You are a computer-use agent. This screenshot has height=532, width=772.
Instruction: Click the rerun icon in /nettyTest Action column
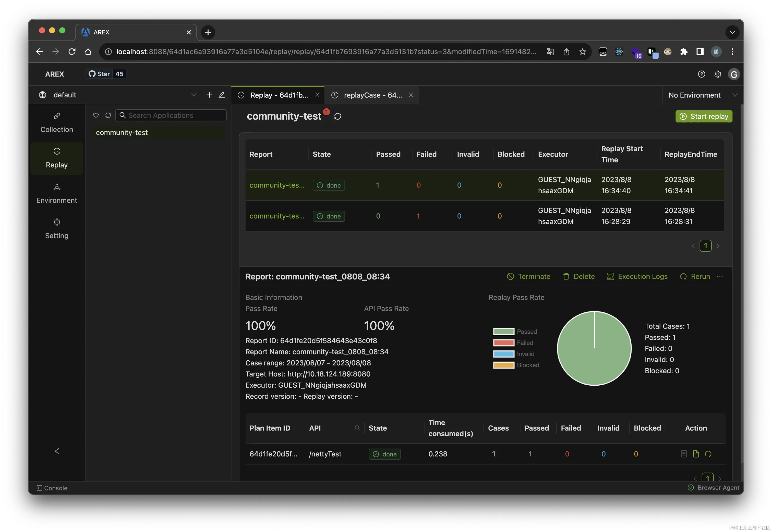click(708, 454)
